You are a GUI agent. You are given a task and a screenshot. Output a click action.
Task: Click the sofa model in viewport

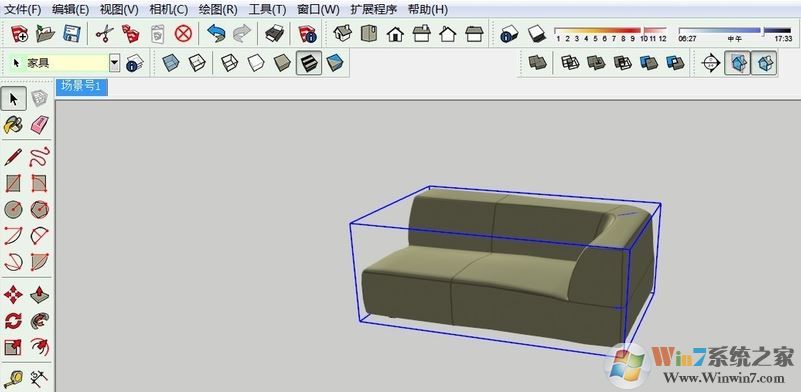click(x=506, y=266)
